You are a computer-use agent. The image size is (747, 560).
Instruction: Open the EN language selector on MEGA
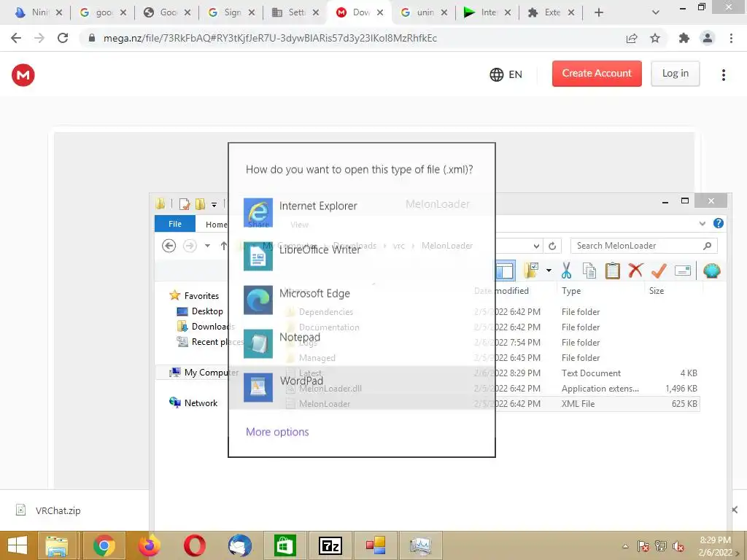pyautogui.click(x=506, y=74)
